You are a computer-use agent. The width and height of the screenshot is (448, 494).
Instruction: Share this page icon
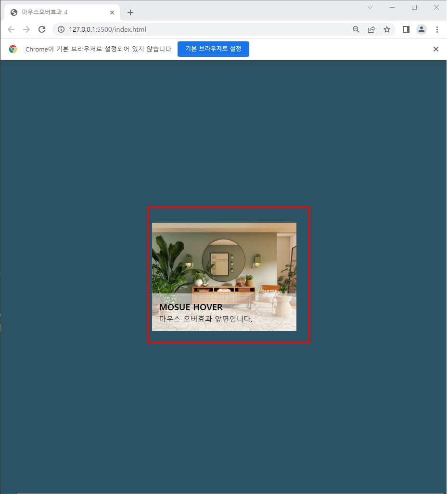pos(371,29)
